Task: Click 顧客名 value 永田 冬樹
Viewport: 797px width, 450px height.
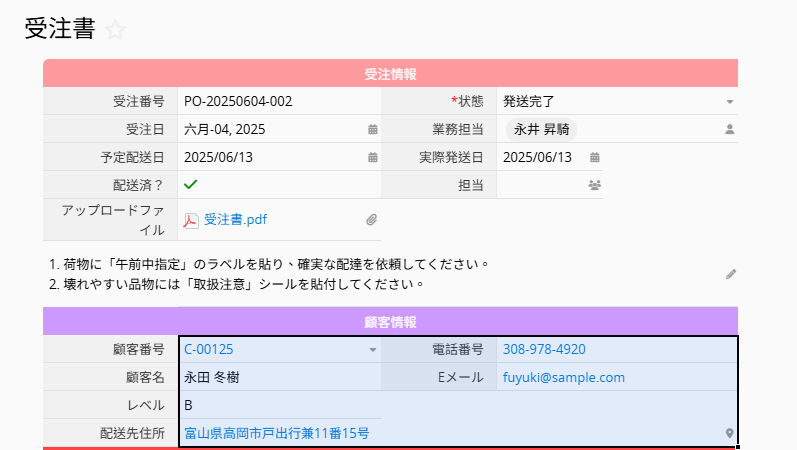Action: tap(211, 377)
